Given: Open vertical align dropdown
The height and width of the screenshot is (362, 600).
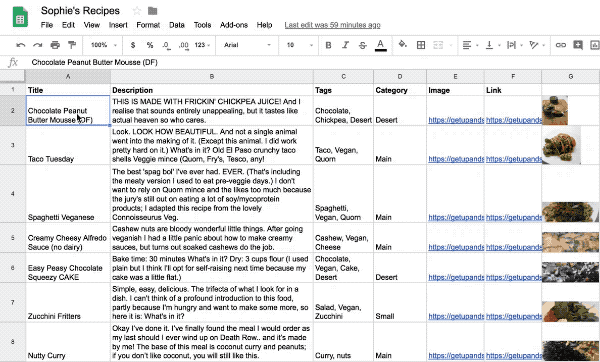Looking at the screenshot, I should pyautogui.click(x=492, y=45).
